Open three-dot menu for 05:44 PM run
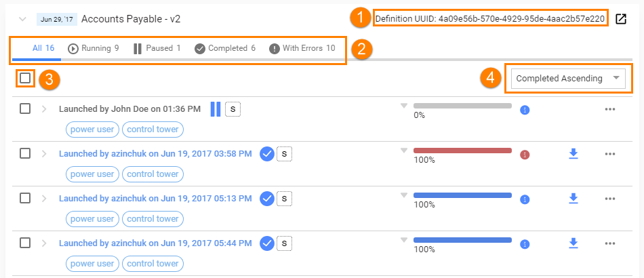Image resolution: width=644 pixels, height=278 pixels. point(610,243)
